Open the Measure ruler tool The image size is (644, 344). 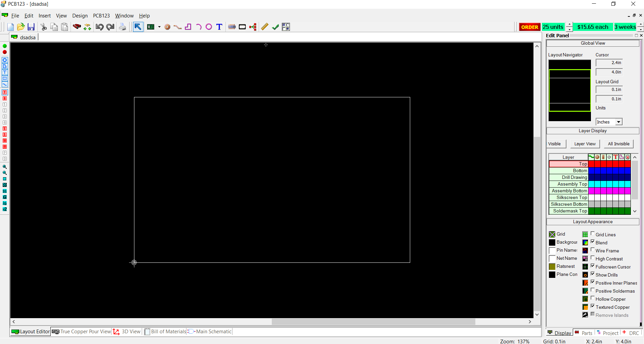[264, 27]
